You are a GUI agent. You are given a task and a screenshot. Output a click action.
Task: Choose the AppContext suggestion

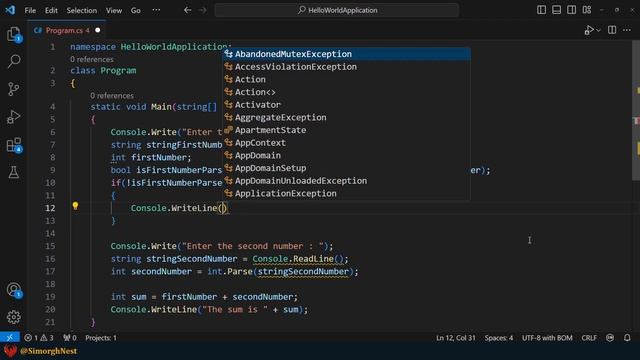point(347,142)
